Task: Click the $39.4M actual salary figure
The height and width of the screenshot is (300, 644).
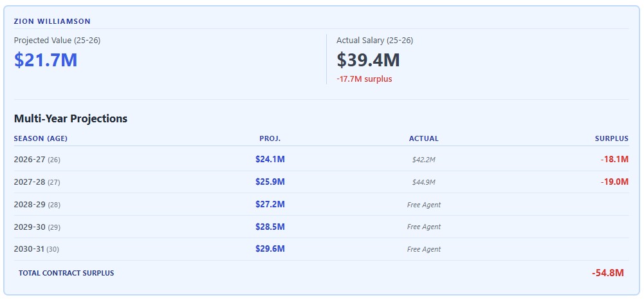Action: tap(368, 60)
